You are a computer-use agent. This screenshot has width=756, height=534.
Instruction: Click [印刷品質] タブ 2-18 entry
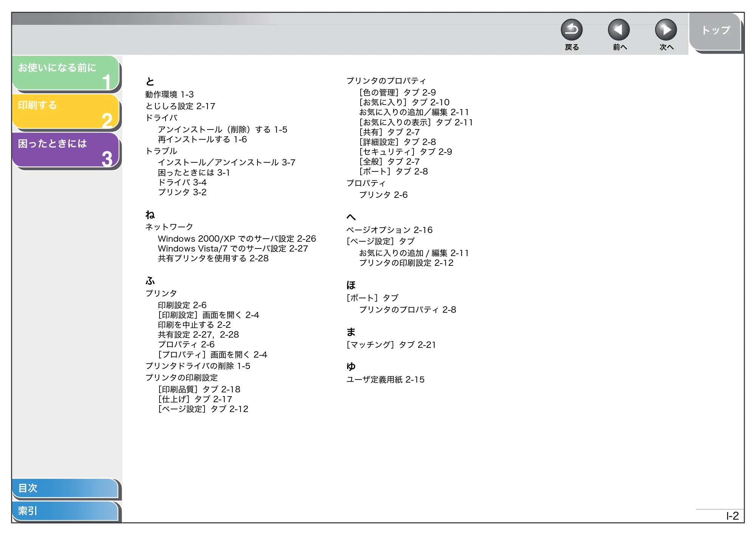(x=199, y=389)
